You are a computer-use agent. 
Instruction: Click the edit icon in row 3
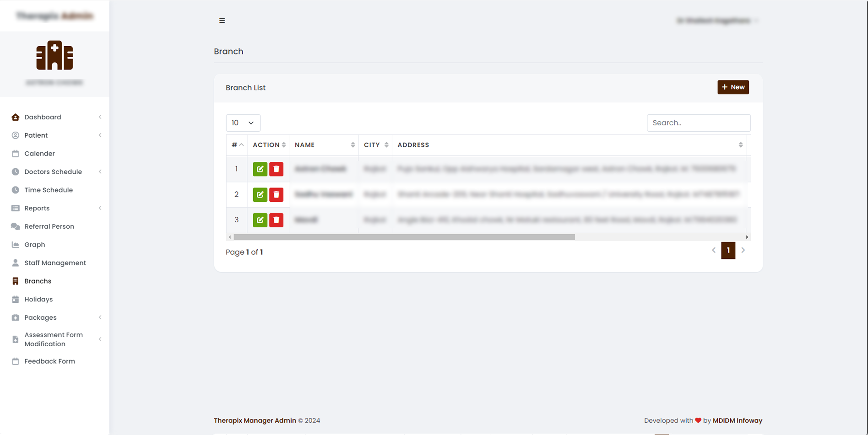[x=260, y=220]
